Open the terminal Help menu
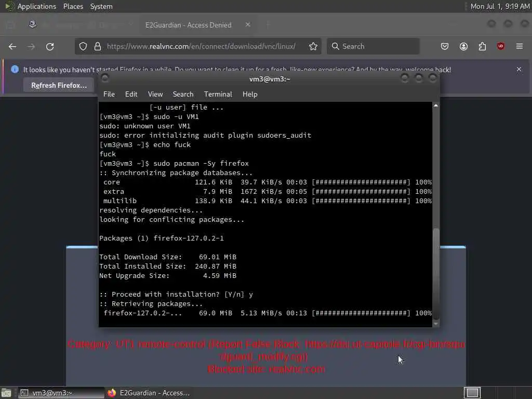 tap(250, 95)
